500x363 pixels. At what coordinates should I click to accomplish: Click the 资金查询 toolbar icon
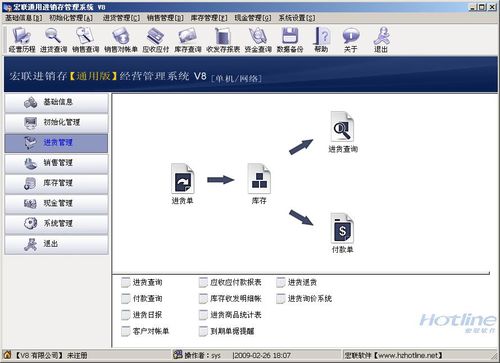258,40
